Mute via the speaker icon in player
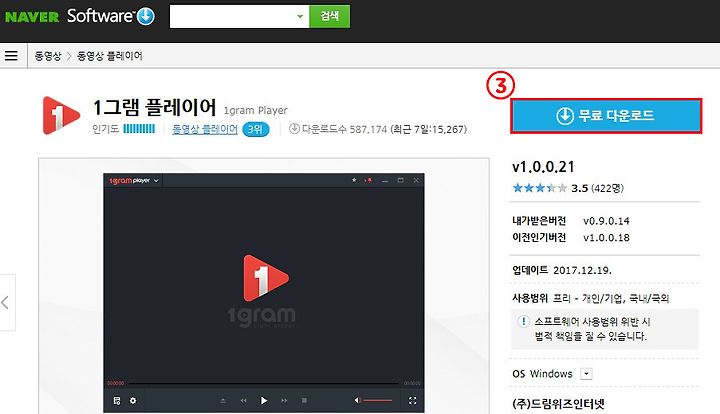This screenshot has width=720, height=414. (x=357, y=401)
